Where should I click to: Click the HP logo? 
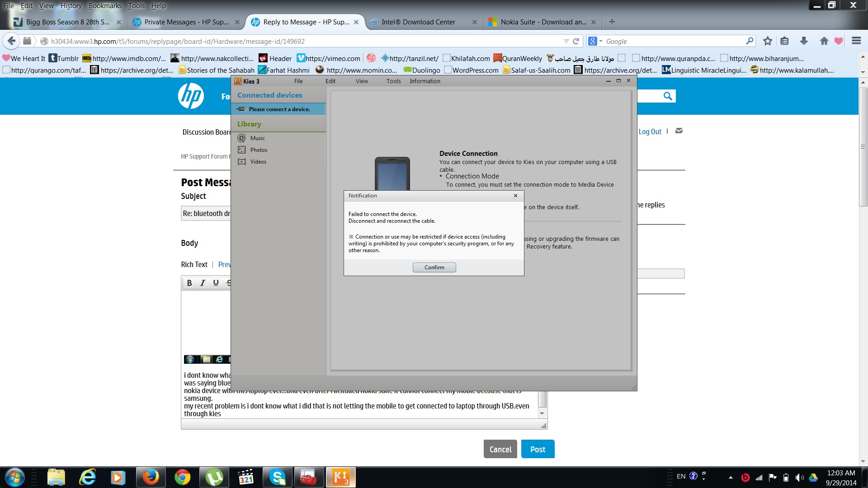click(191, 96)
